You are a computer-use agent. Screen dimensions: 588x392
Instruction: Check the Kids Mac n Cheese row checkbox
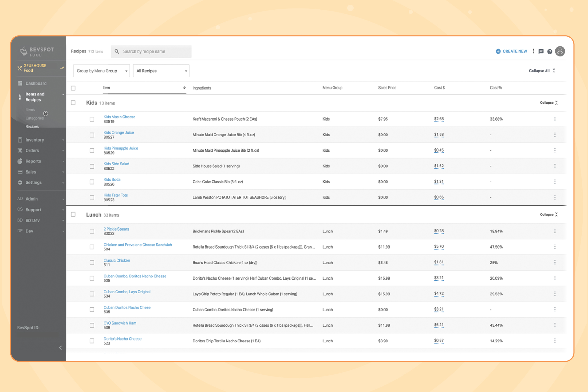click(92, 119)
